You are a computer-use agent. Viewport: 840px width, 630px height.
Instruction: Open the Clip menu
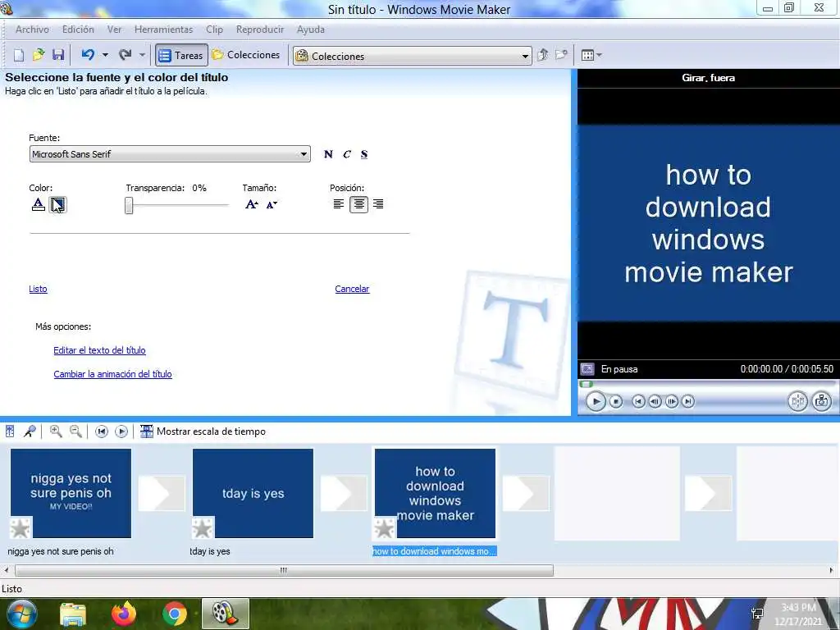pos(214,30)
